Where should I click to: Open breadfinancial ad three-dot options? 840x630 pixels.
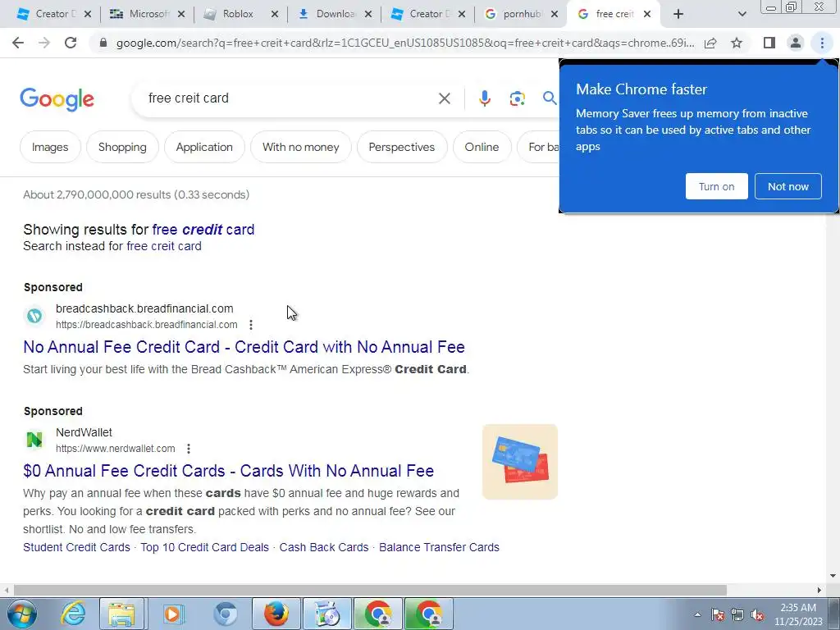click(x=251, y=325)
